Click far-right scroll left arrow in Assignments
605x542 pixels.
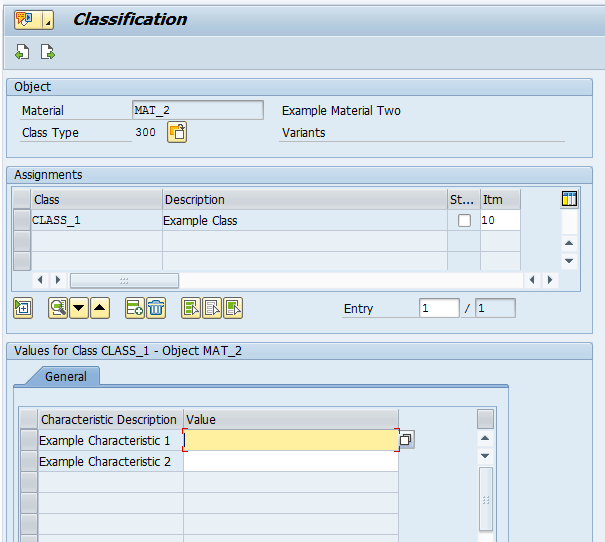pos(532,280)
